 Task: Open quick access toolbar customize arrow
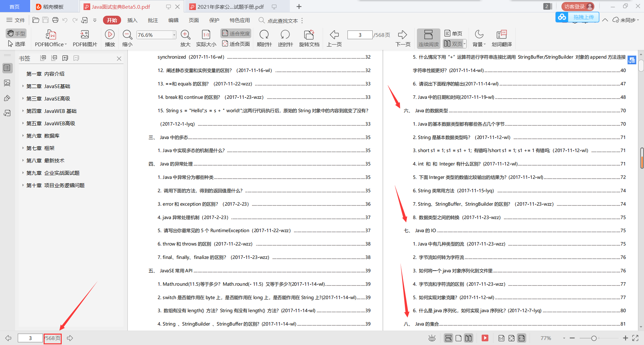point(95,20)
